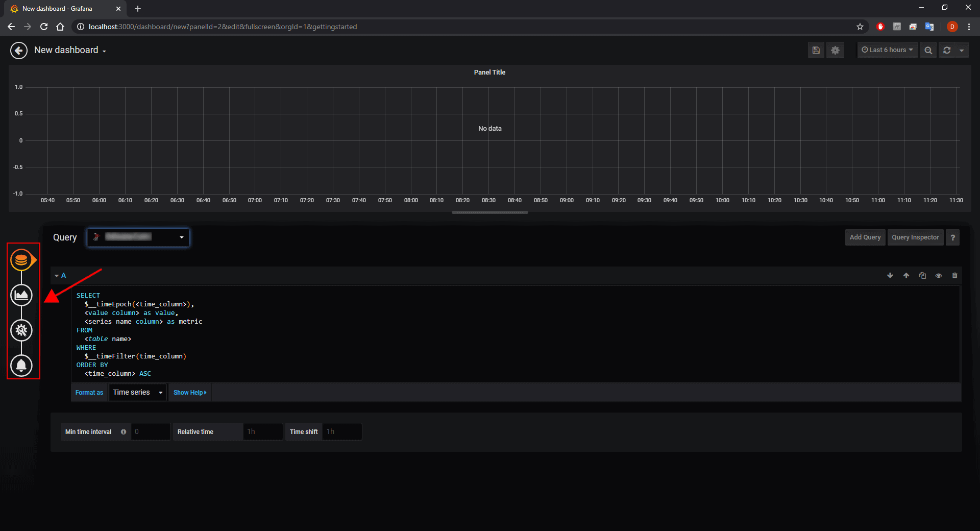This screenshot has height=531, width=980.
Task: Expand the Show Help link
Action: (190, 393)
